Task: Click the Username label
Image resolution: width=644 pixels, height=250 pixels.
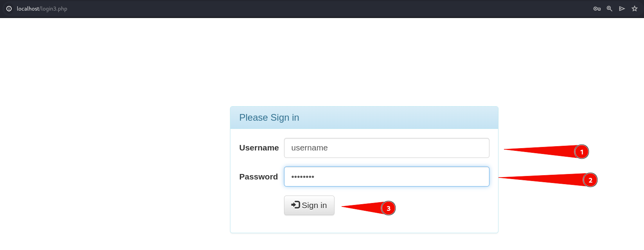Action: (x=259, y=148)
